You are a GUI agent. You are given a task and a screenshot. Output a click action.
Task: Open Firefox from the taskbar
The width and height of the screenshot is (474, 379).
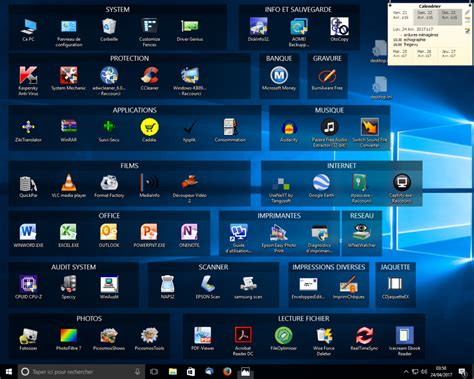(x=227, y=371)
